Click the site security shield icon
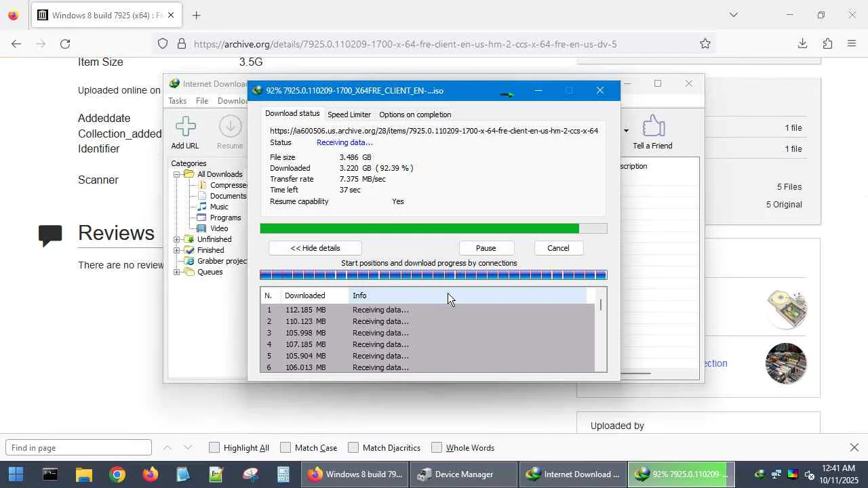868x488 pixels. (x=163, y=44)
